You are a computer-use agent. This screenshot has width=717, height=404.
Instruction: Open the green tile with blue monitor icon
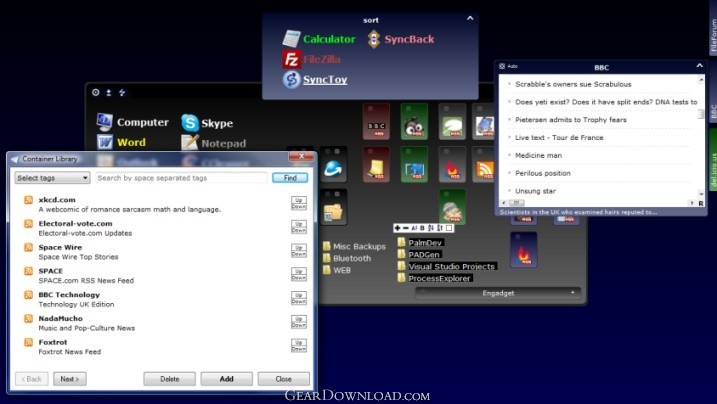tap(414, 165)
